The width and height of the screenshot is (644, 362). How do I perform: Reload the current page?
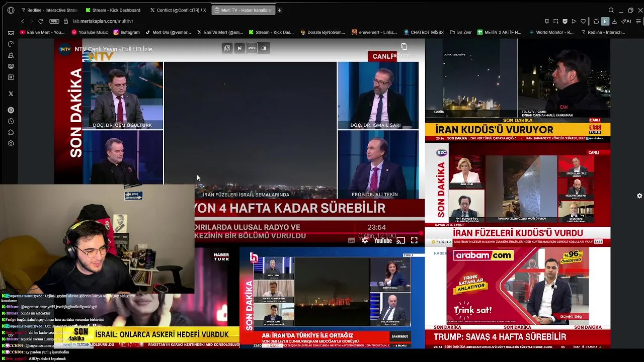click(x=41, y=21)
